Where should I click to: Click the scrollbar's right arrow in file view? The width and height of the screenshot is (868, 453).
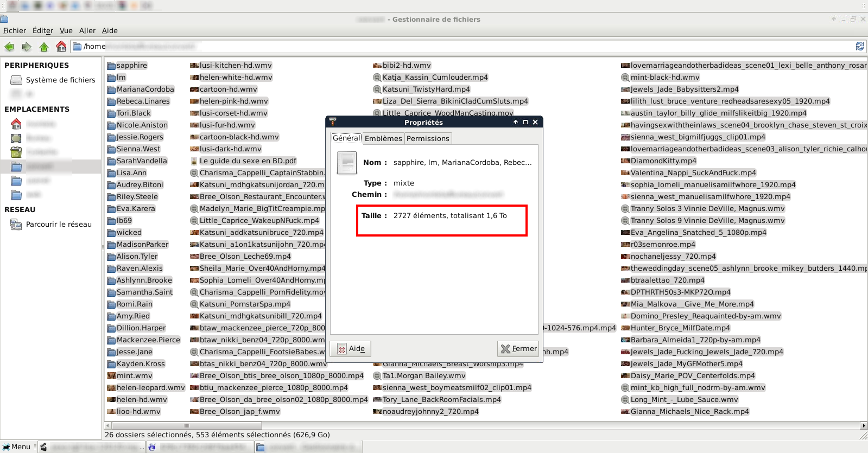pyautogui.click(x=864, y=426)
